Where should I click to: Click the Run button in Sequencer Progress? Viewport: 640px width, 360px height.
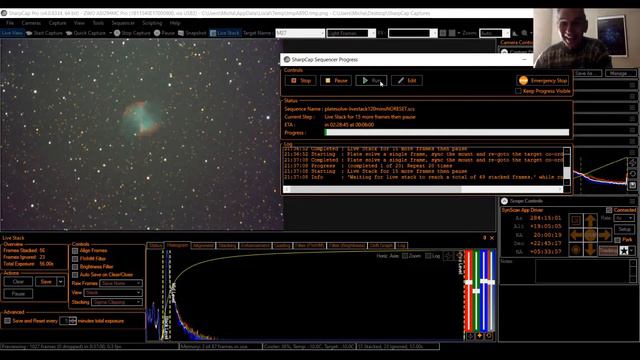point(371,80)
